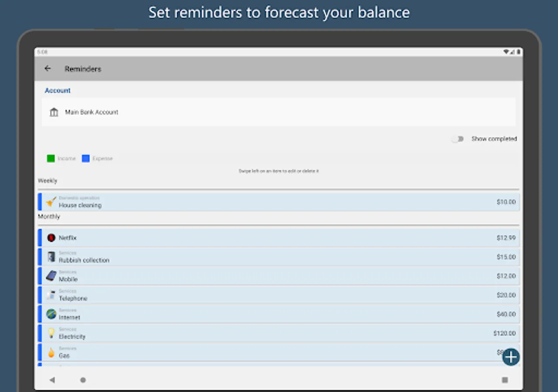
Task: Click the Reminders title text
Action: pyautogui.click(x=83, y=69)
